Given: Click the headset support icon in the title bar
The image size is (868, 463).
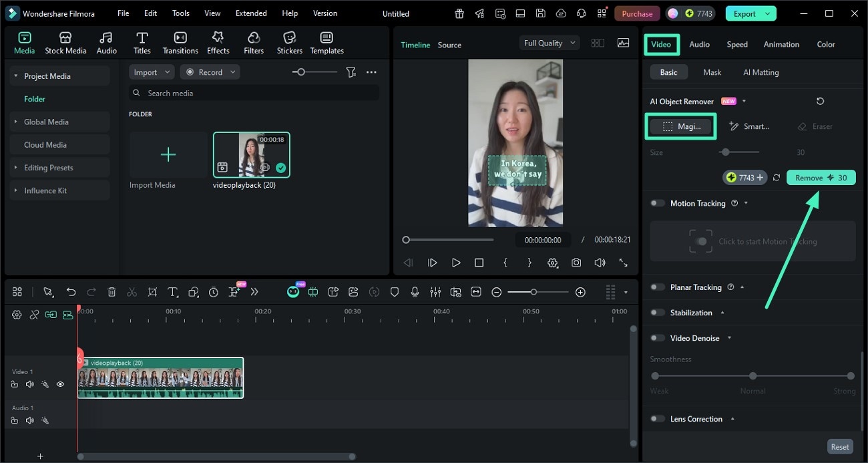Looking at the screenshot, I should pyautogui.click(x=581, y=13).
